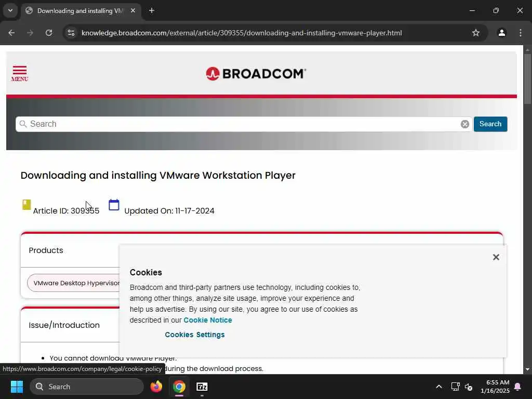Open the network status tray icon

pos(455,387)
